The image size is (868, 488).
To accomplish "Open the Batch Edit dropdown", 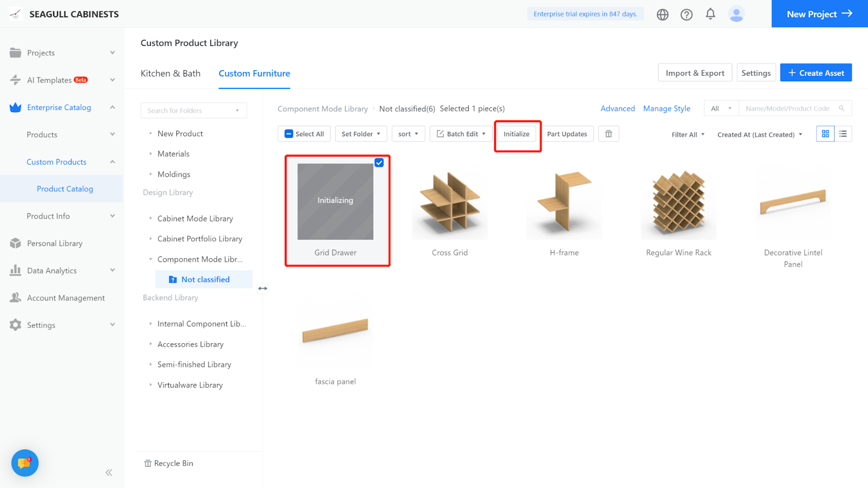I will (461, 134).
